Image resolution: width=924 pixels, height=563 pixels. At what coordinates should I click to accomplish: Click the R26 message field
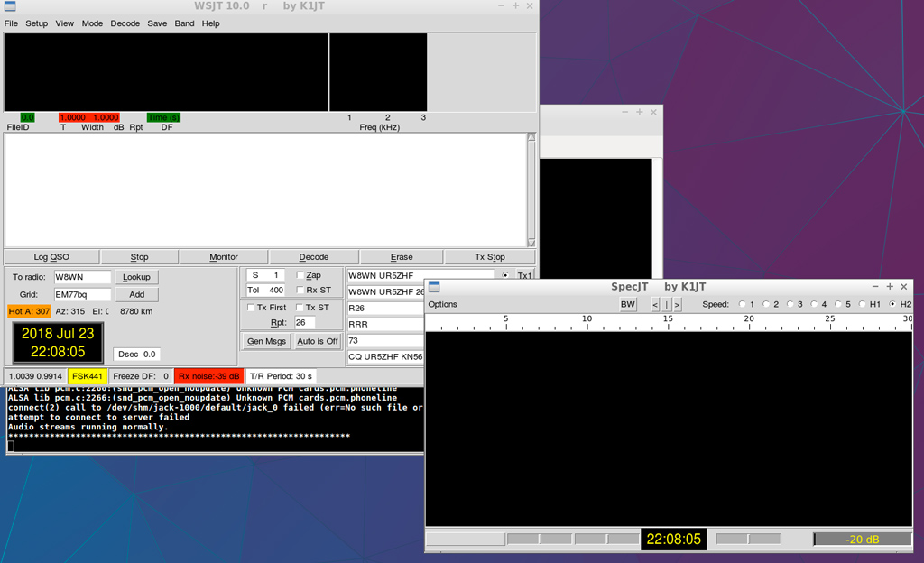pos(386,308)
